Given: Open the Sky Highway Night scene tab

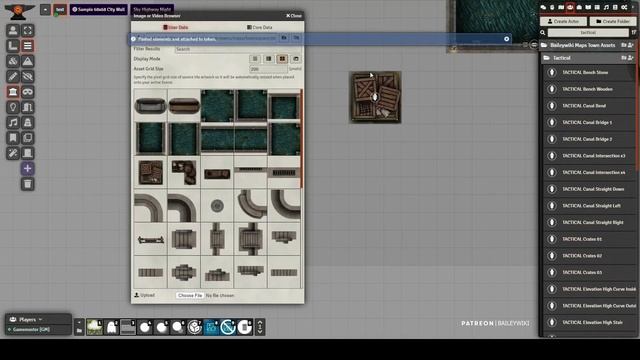Looking at the screenshot, I should [152, 8].
